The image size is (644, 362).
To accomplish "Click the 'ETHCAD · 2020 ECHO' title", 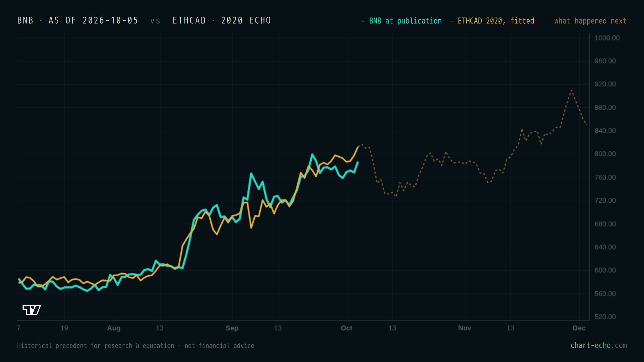I will point(222,20).
